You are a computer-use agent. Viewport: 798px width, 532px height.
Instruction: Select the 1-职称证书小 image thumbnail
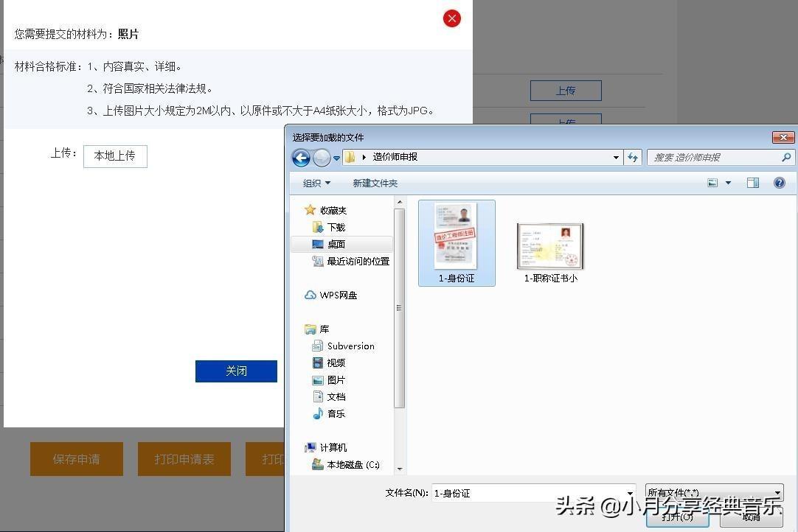point(550,247)
